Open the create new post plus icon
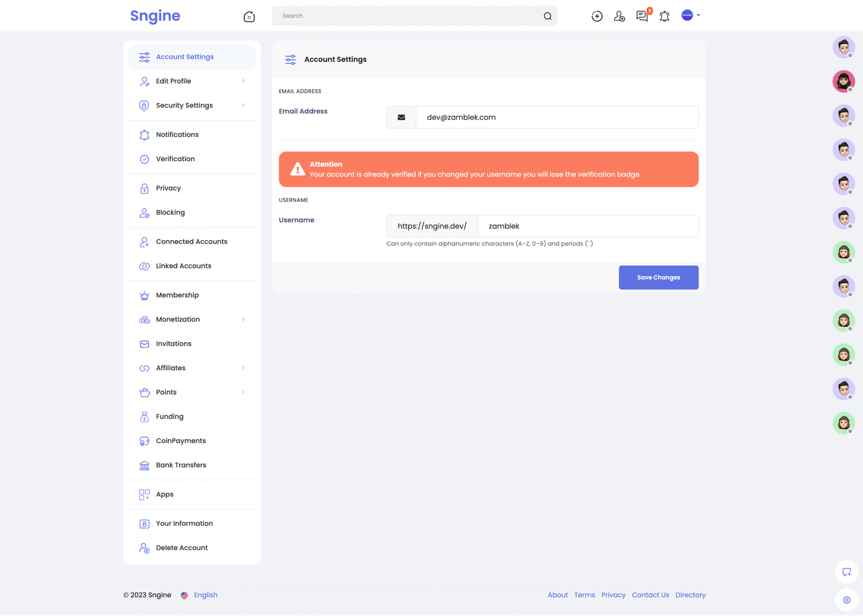Screen dimensions: 863x616 (597, 16)
